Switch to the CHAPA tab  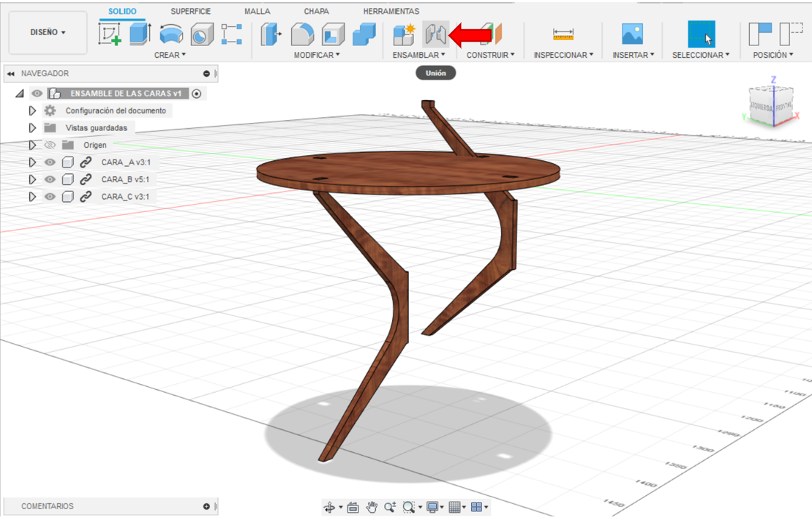point(317,12)
